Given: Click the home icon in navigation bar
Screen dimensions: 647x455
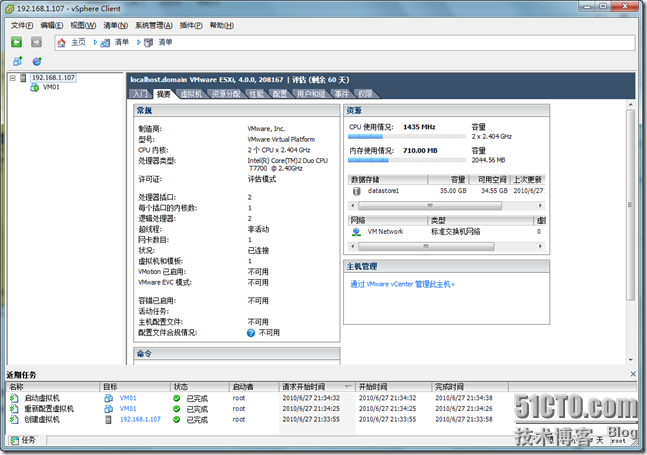Looking at the screenshot, I should [61, 42].
